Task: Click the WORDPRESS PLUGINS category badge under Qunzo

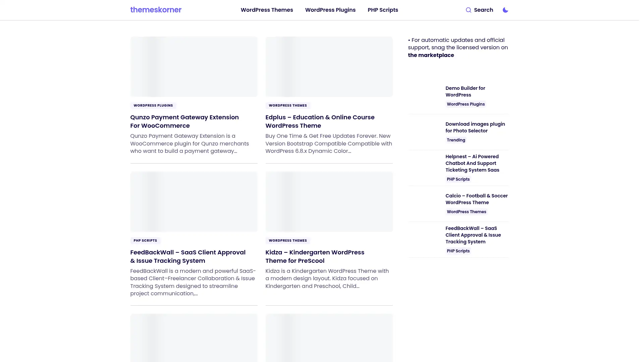Action: (153, 105)
